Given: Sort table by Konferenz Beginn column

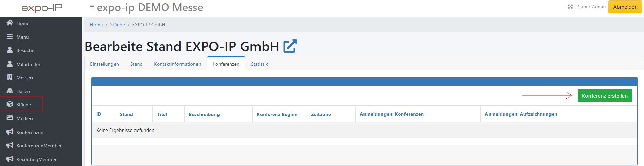Looking at the screenshot, I should pos(277,114).
